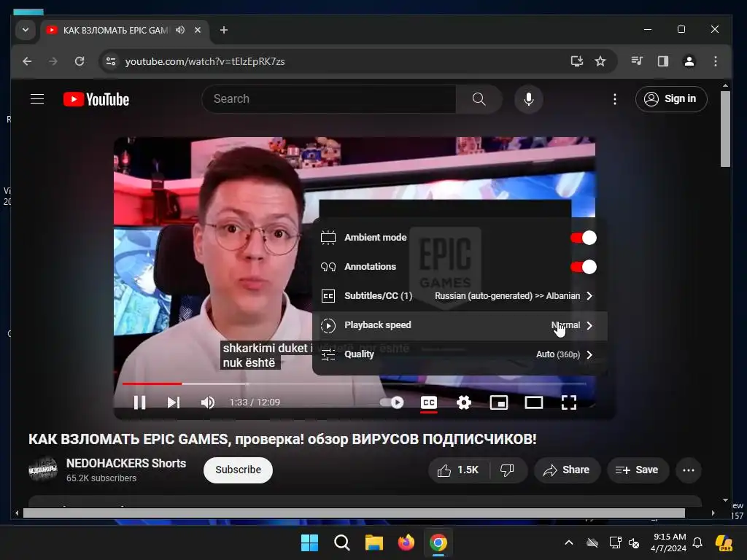
Task: Enter full screen with the player icon
Action: click(569, 402)
